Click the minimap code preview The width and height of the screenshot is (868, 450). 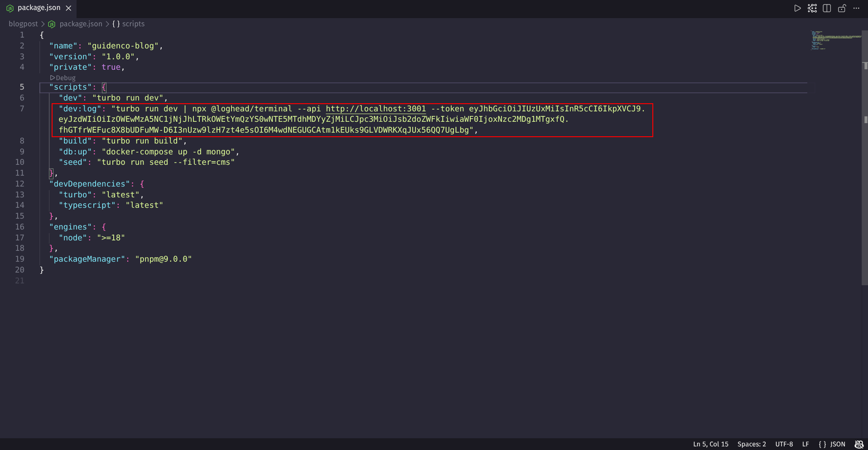point(836,40)
